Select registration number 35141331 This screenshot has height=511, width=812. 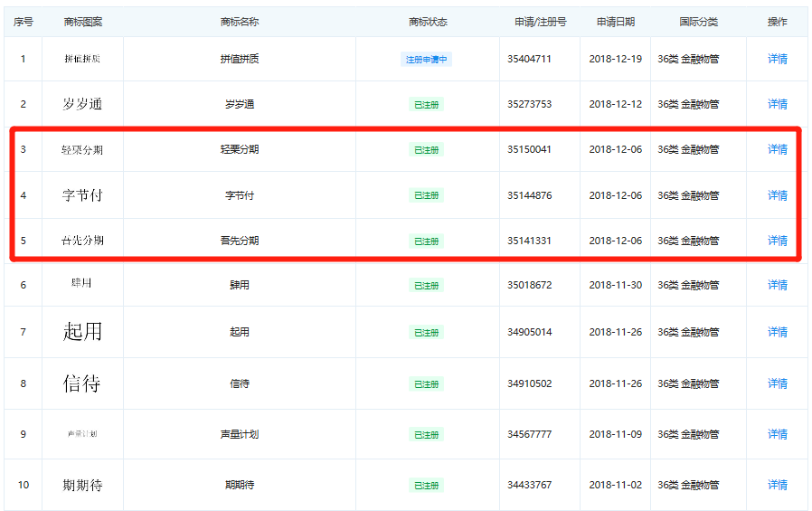point(529,241)
